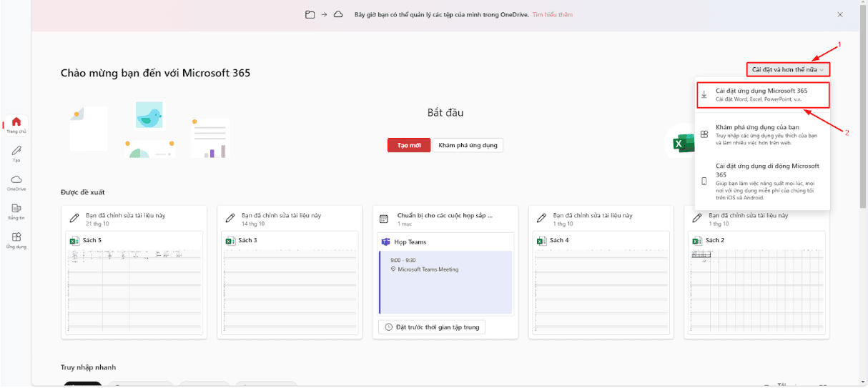Image resolution: width=868 pixels, height=388 pixels.
Task: Open the Sách 4 document thumbnail
Action: [x=601, y=283]
